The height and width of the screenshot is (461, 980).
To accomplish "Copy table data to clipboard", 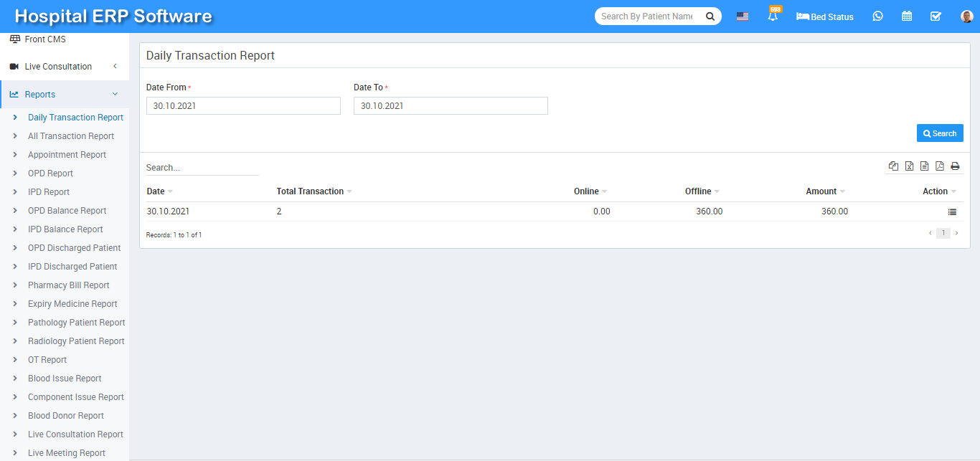I will click(893, 166).
